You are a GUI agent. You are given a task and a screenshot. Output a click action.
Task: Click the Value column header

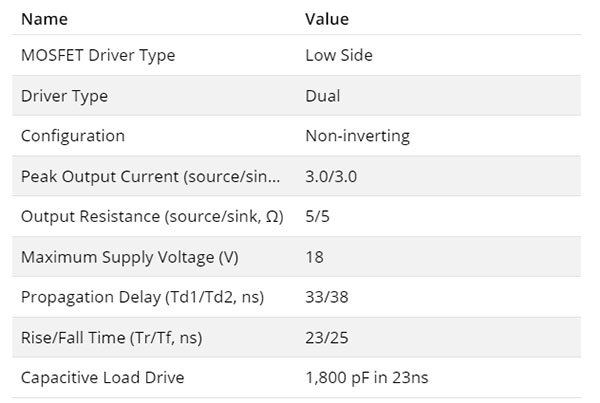click(327, 19)
